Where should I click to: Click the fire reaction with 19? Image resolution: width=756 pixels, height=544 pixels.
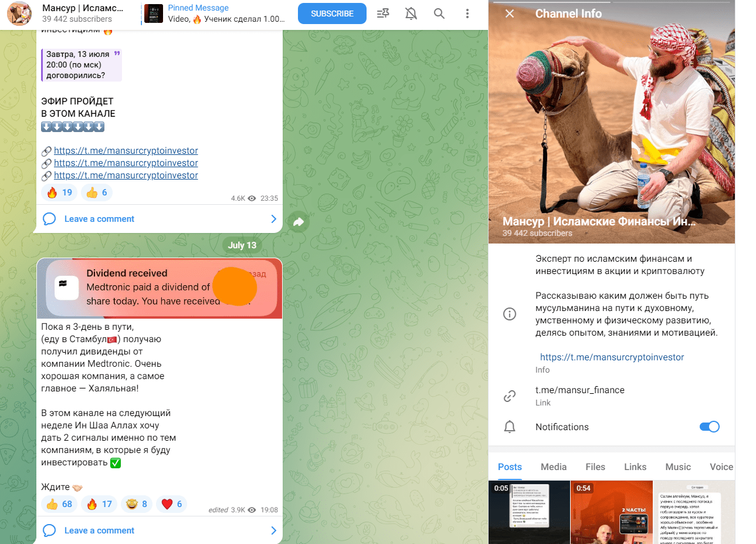pos(59,192)
